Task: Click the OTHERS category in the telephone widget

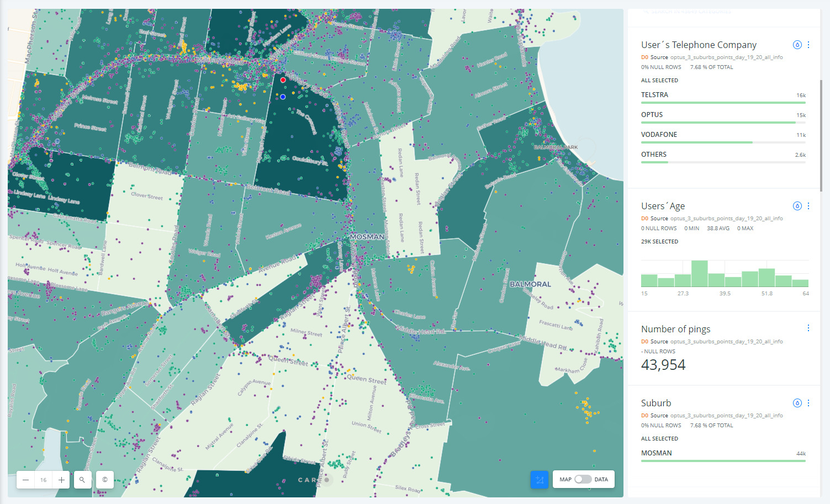Action: (x=654, y=155)
